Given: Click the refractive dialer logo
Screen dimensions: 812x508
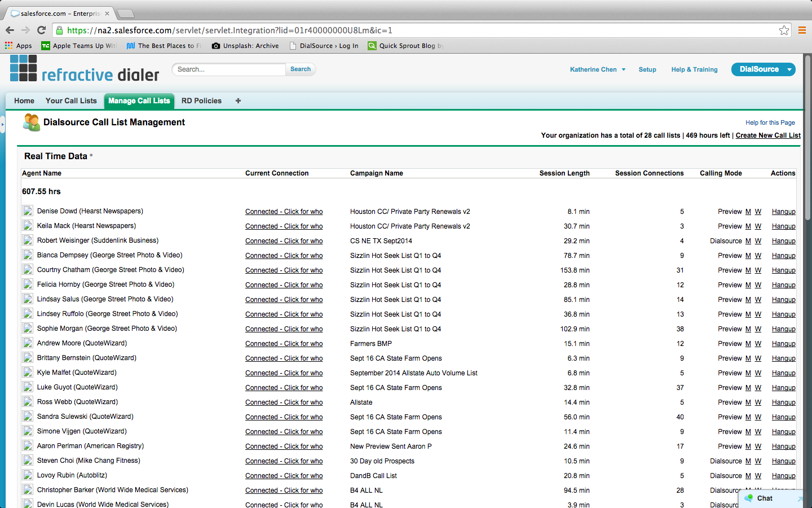Looking at the screenshot, I should (85, 69).
